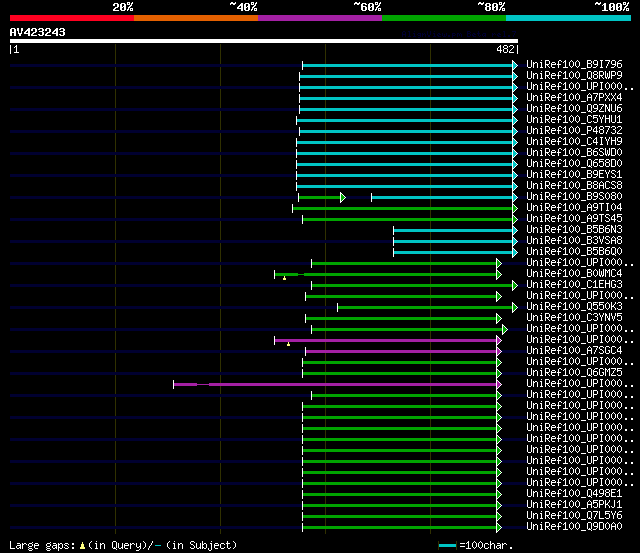
Task: Click the short green segment in B9S080 row
Action: click(x=320, y=198)
